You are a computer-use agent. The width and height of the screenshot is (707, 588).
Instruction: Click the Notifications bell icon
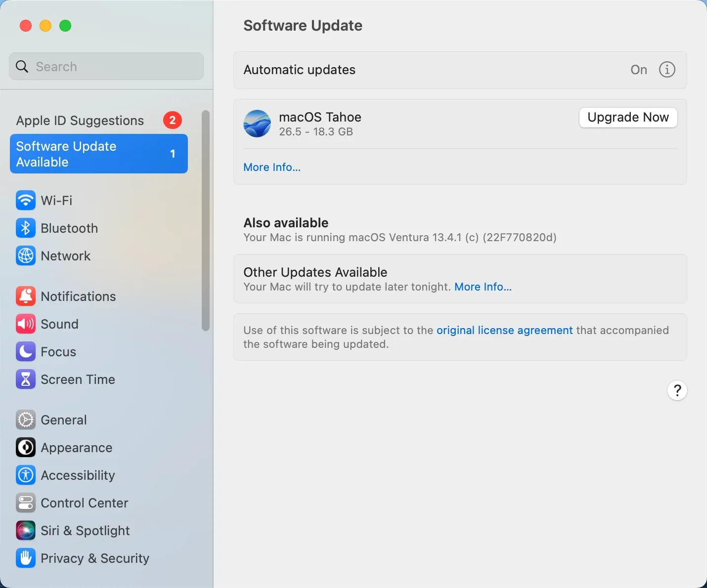tap(26, 296)
